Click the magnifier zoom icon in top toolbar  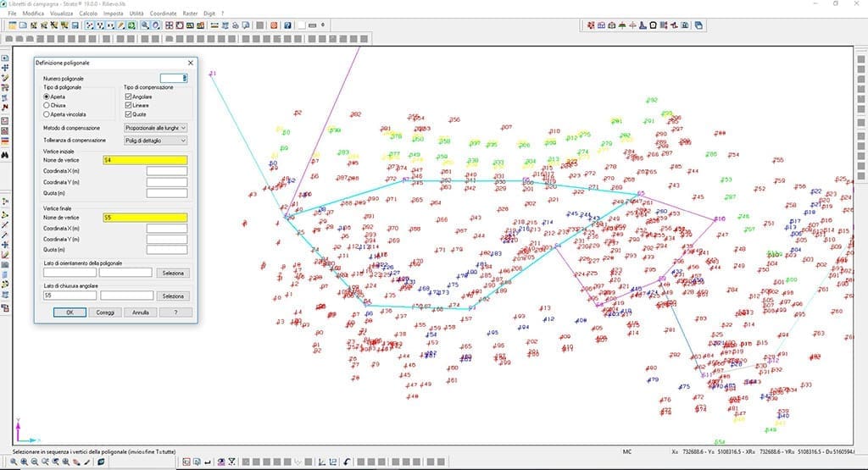click(145, 25)
